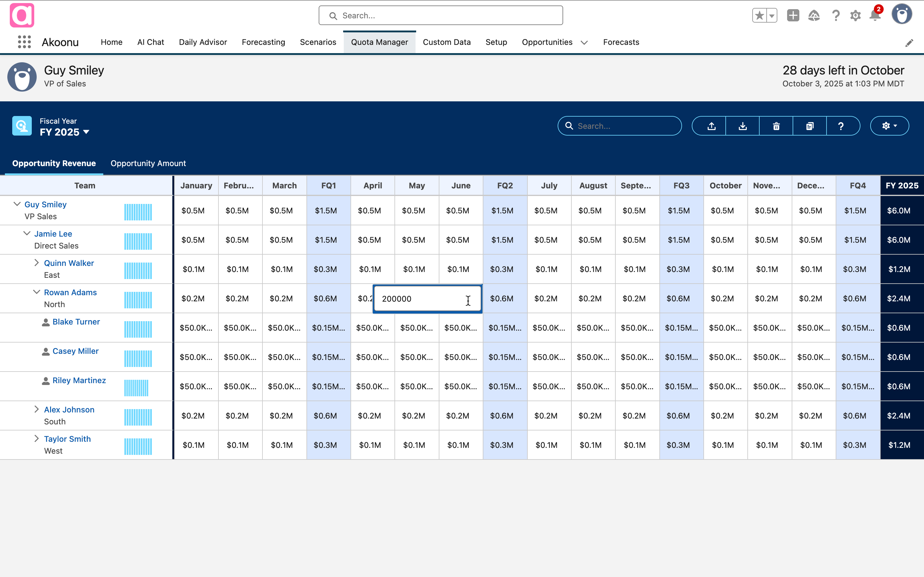Select the trash delete icon

[x=776, y=126]
